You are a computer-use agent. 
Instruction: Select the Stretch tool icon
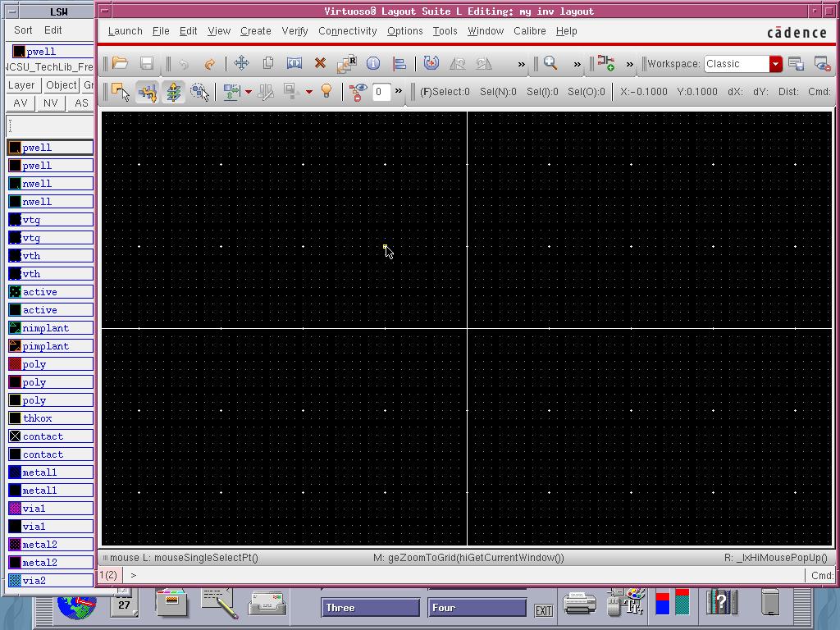(294, 63)
